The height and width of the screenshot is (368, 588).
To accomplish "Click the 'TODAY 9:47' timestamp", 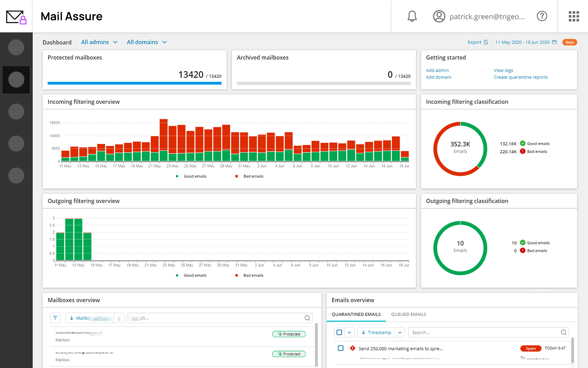I will click(555, 348).
